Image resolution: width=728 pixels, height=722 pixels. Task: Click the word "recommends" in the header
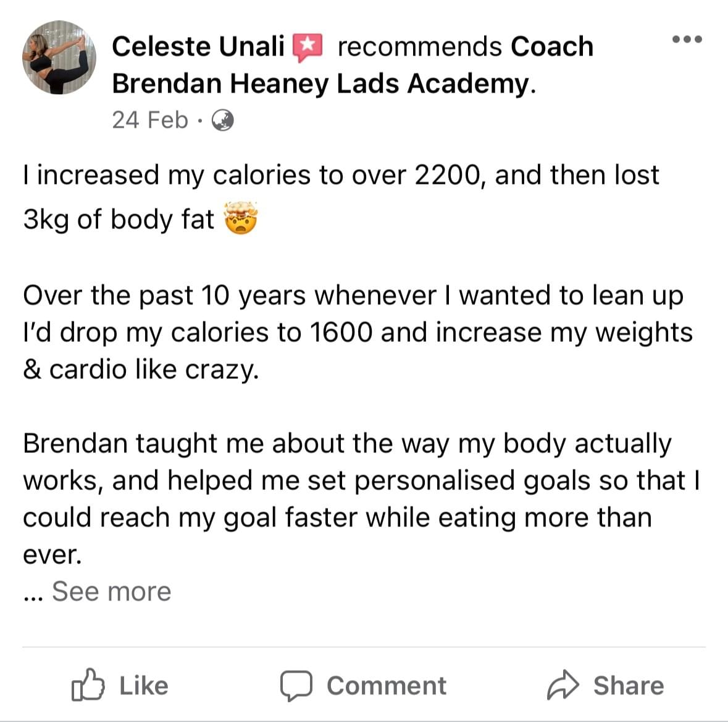[420, 47]
